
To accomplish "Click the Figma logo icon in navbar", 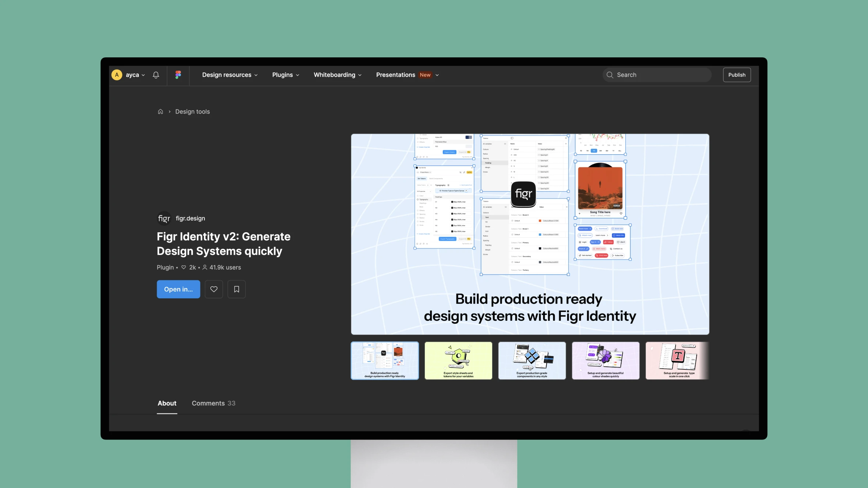I will tap(178, 75).
